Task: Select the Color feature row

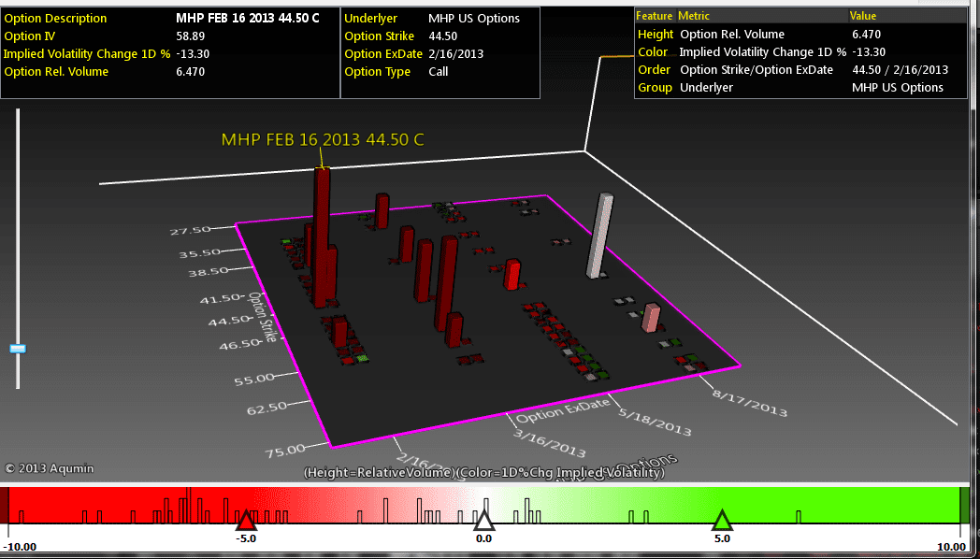Action: [x=653, y=52]
